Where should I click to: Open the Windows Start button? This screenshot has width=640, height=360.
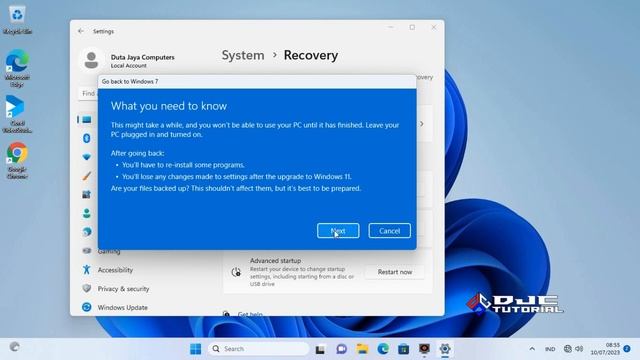196,349
